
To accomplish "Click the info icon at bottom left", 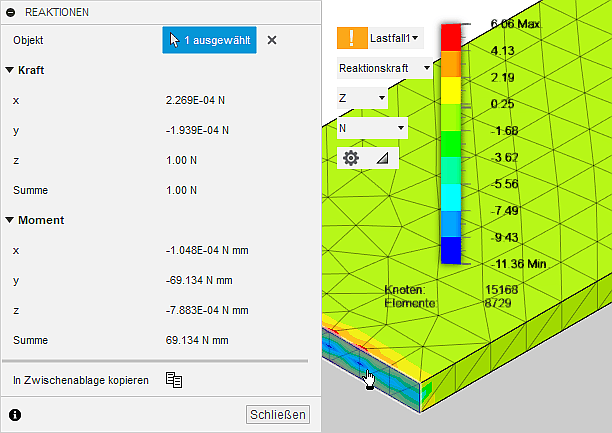I will tap(15, 414).
